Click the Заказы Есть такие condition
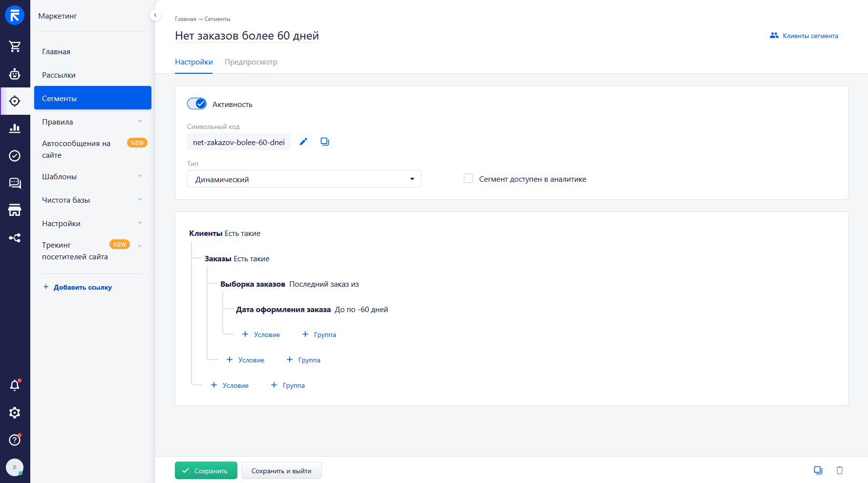The width and height of the screenshot is (868, 483). [x=237, y=259]
